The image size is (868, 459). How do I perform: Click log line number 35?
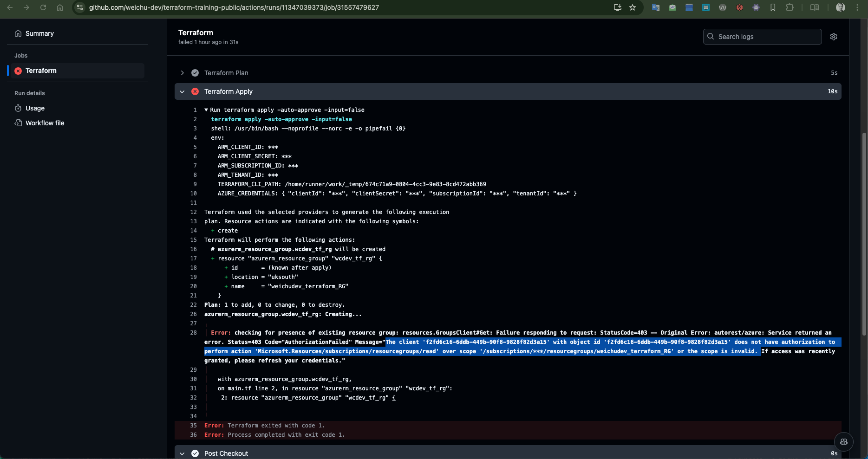pyautogui.click(x=194, y=426)
